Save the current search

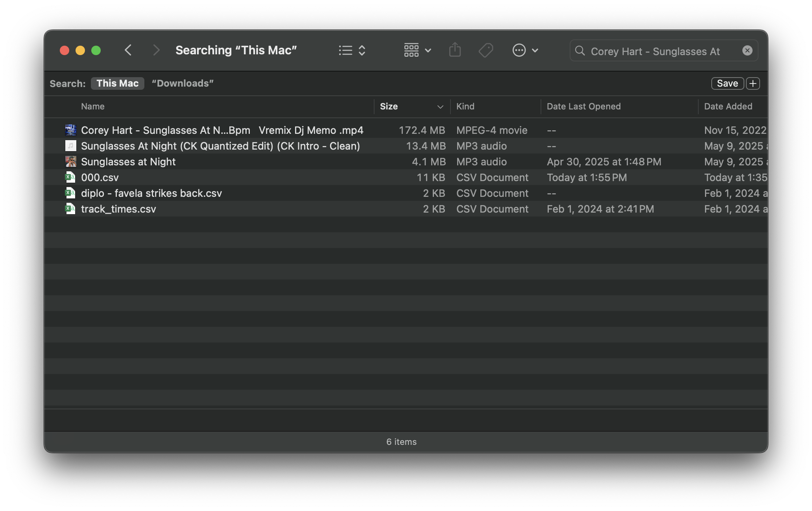(727, 83)
